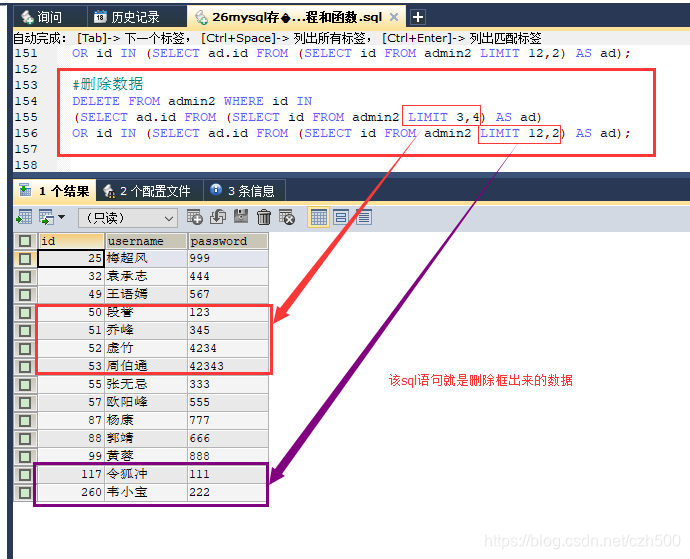Sort by the username column header
This screenshot has width=690, height=559.
[x=146, y=241]
